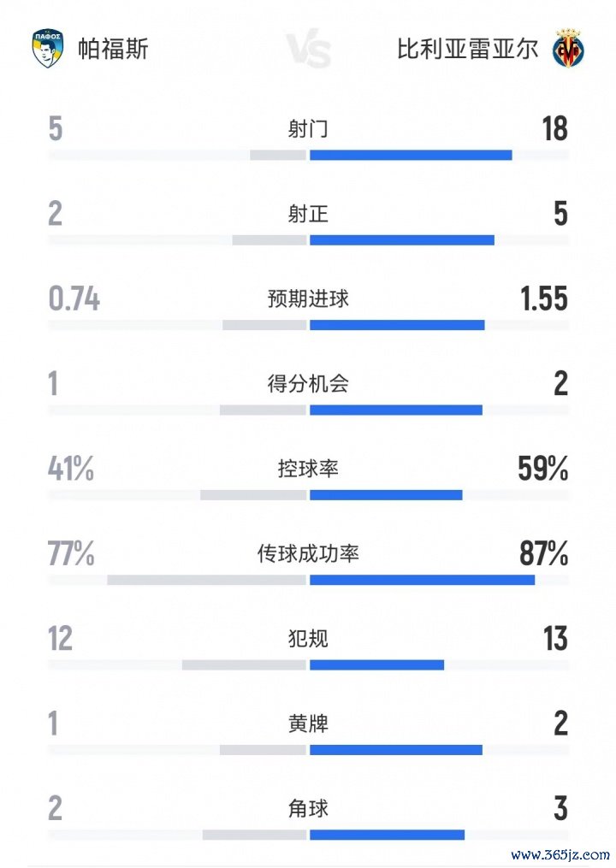This screenshot has height=868, width=616.
Task: Click the 犯规 stat label
Action: pyautogui.click(x=308, y=639)
